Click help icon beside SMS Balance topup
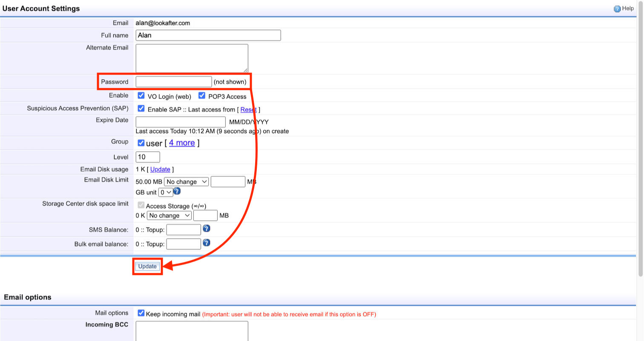 tap(206, 229)
